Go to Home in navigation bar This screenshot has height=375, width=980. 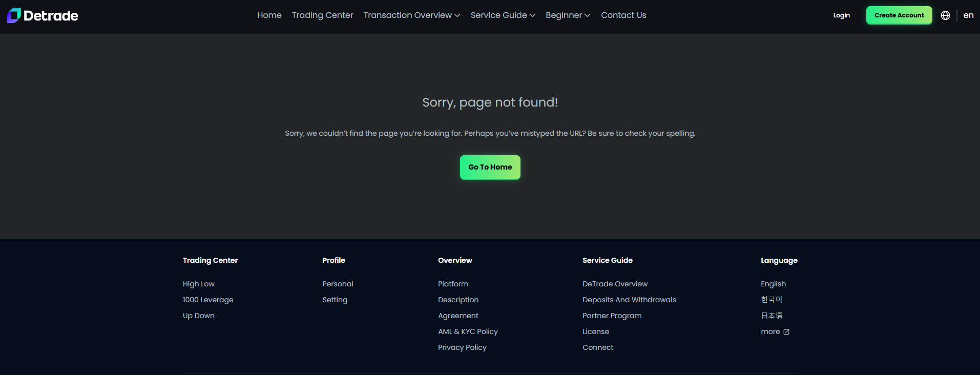click(269, 15)
